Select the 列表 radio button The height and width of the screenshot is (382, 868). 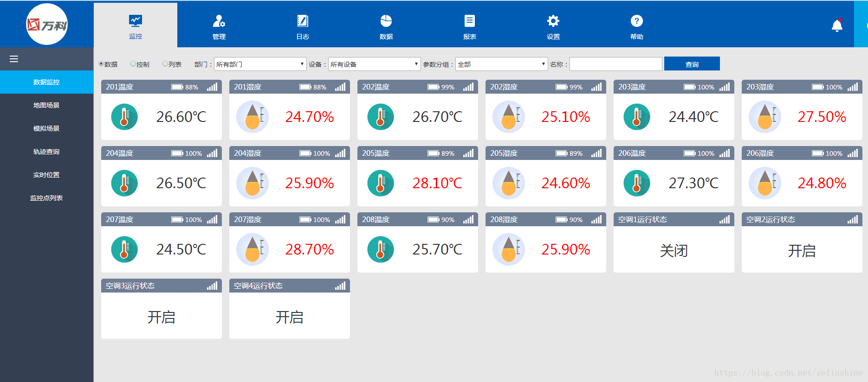pyautogui.click(x=165, y=64)
